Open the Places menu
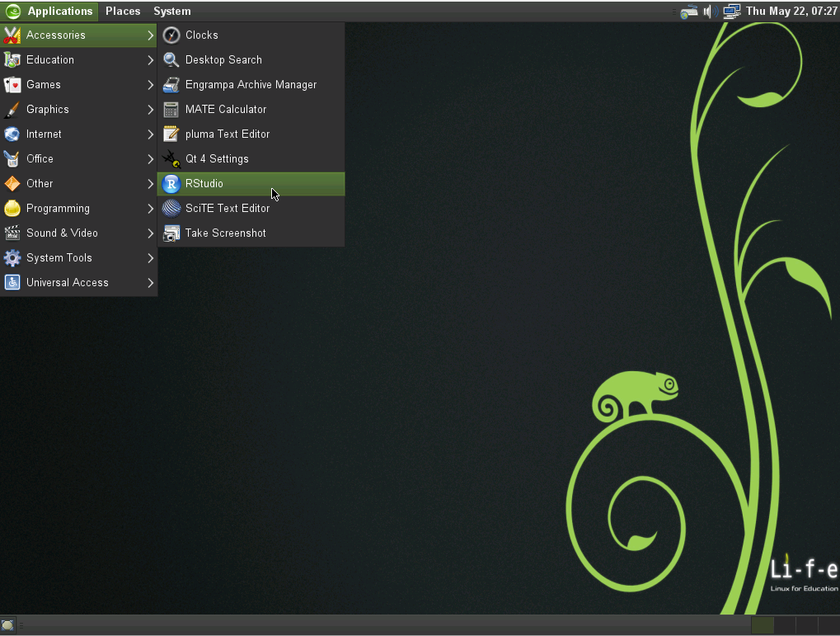Viewport: 840px width, 636px height. [123, 12]
